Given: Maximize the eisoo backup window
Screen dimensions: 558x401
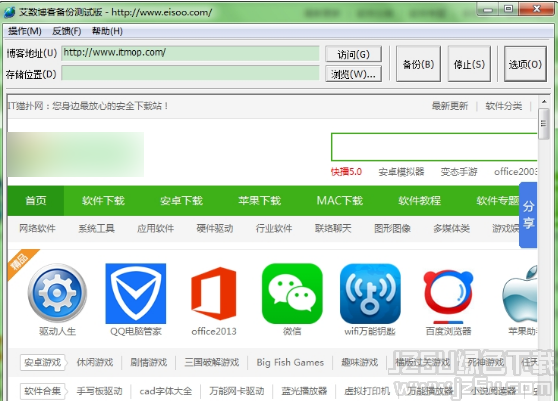Looking at the screenshot, I should click(x=509, y=9).
